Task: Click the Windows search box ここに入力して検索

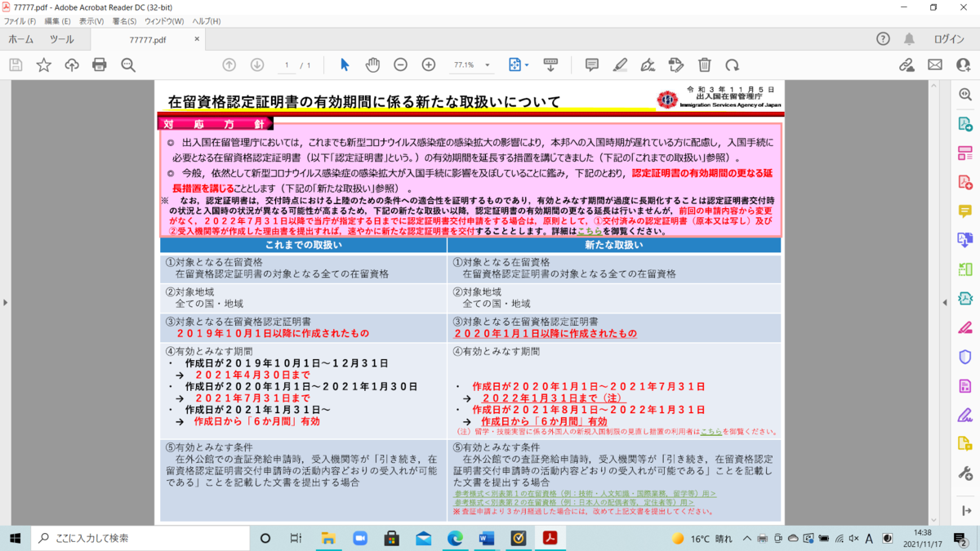Action: pyautogui.click(x=140, y=539)
